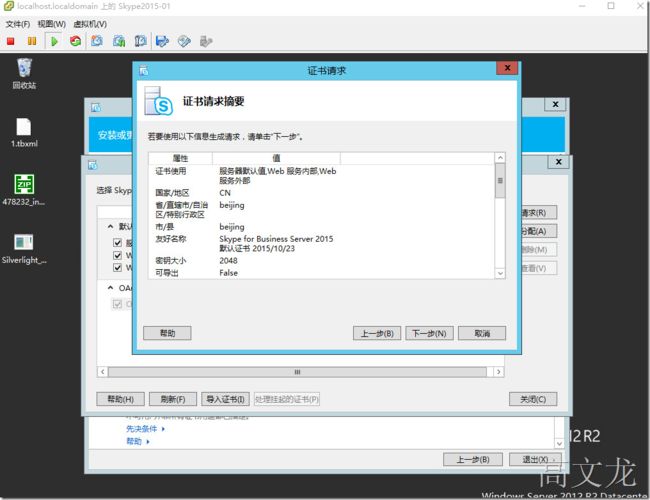Viewport: 650px width, 500px height.
Task: Click the greyed device toolbar icon
Action: [206, 41]
